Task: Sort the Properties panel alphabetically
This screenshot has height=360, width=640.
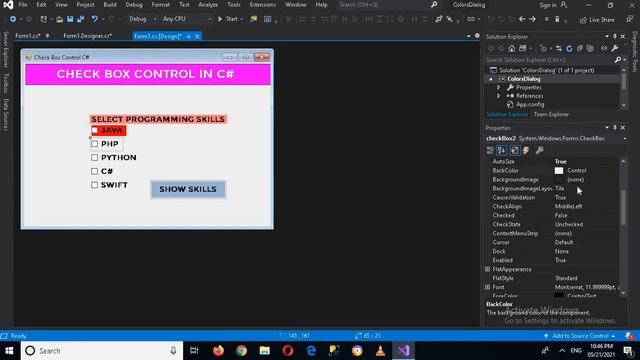Action: (502, 150)
